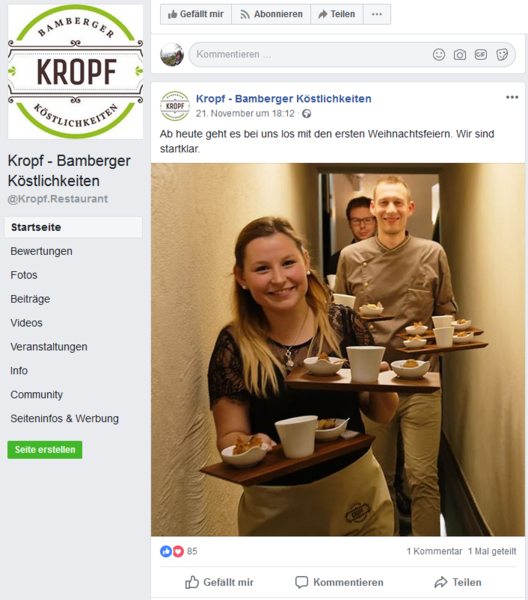
Task: Toggle Abonnieren to follow the page
Action: (x=271, y=14)
